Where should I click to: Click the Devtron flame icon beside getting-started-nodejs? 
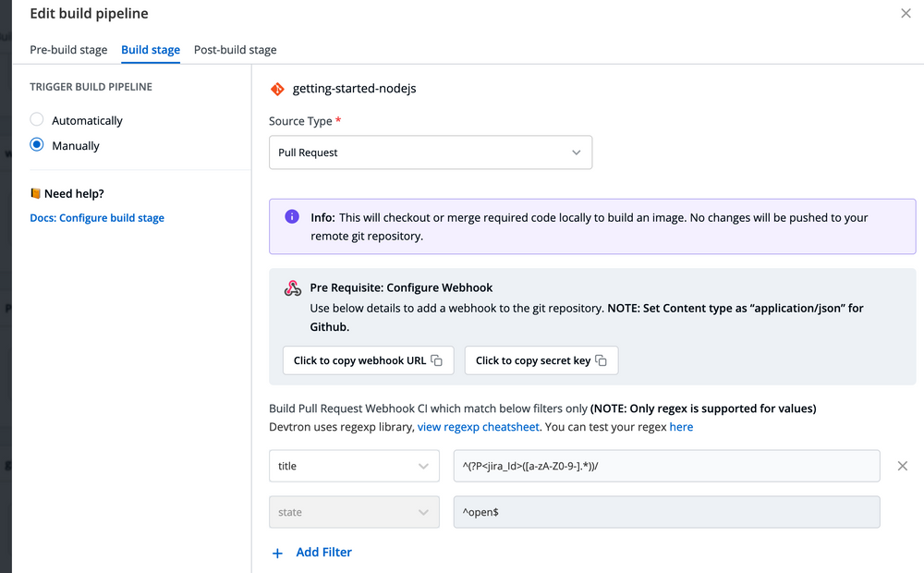click(x=276, y=89)
